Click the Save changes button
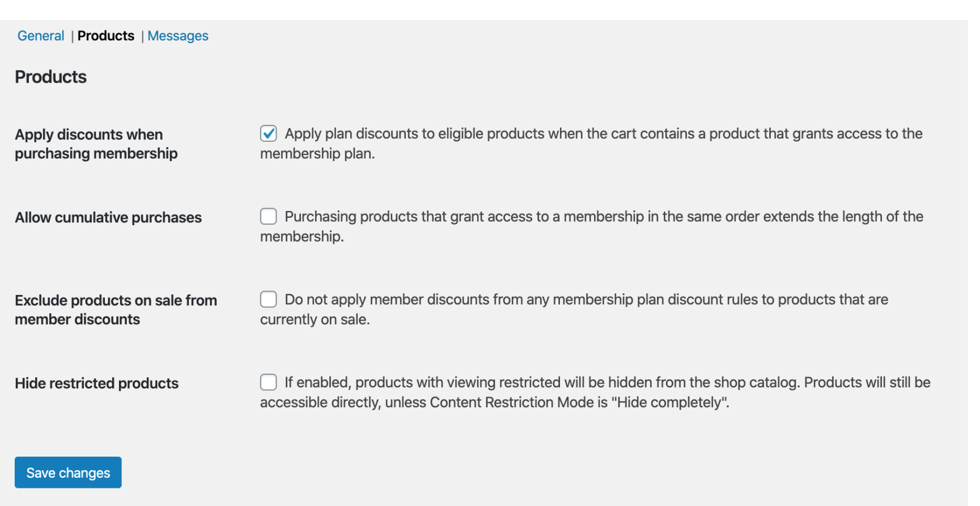Image resolution: width=980 pixels, height=506 pixels. (67, 472)
